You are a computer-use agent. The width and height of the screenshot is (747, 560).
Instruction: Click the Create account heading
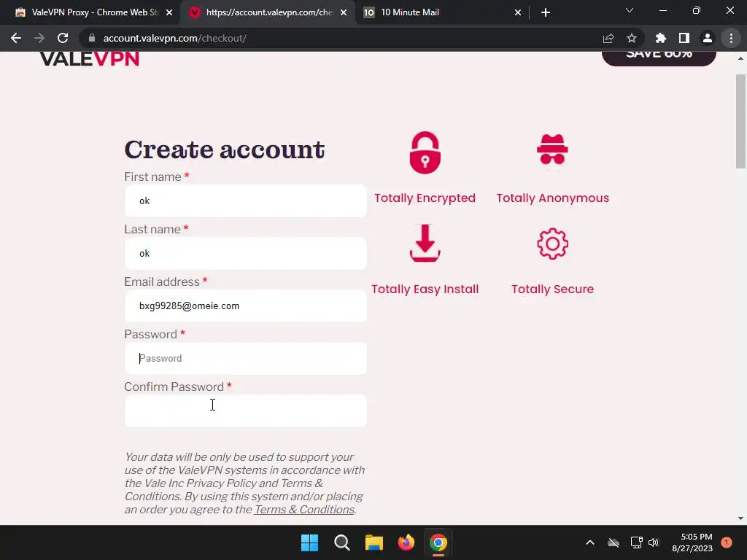pyautogui.click(x=225, y=149)
